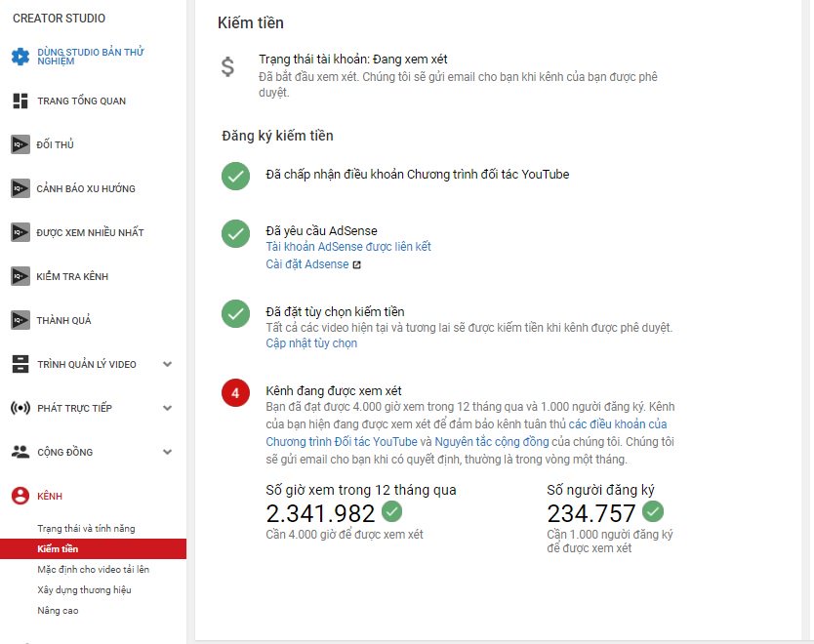Click the dollar sign account status icon
This screenshot has width=814, height=644.
[227, 67]
